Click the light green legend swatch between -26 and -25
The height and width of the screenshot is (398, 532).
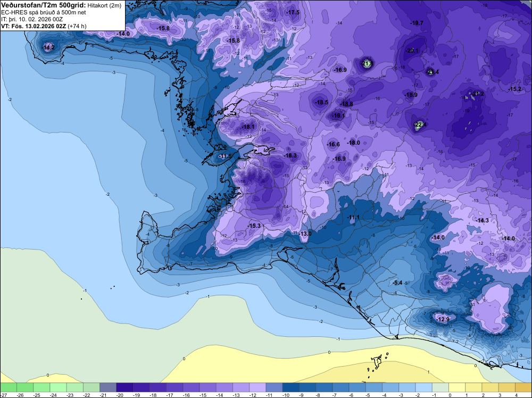tap(25, 387)
